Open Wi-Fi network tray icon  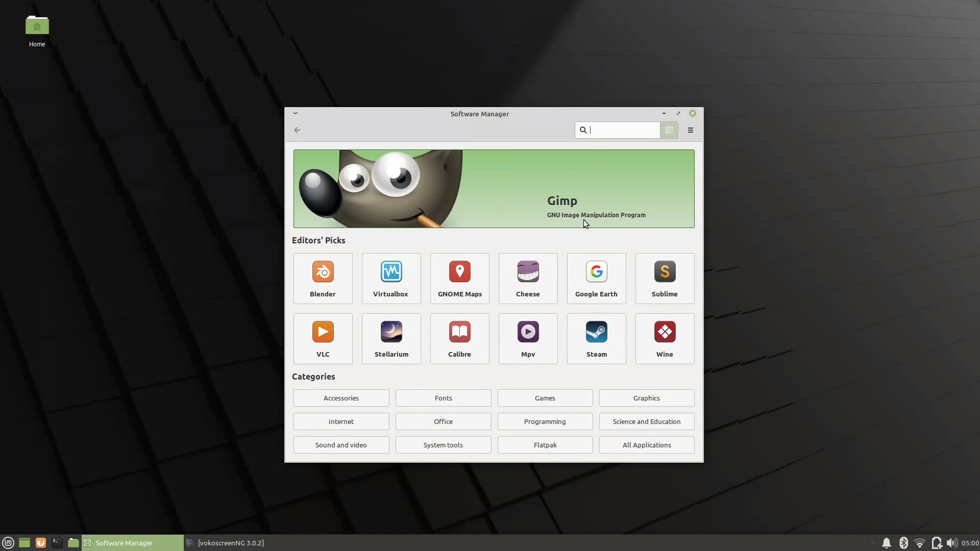click(920, 543)
